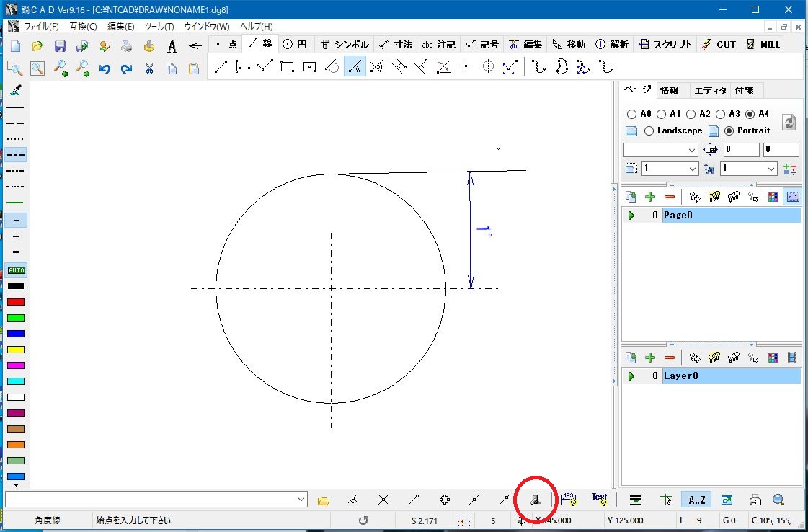
Task: Select the rectangle drawing tool
Action: click(x=287, y=66)
